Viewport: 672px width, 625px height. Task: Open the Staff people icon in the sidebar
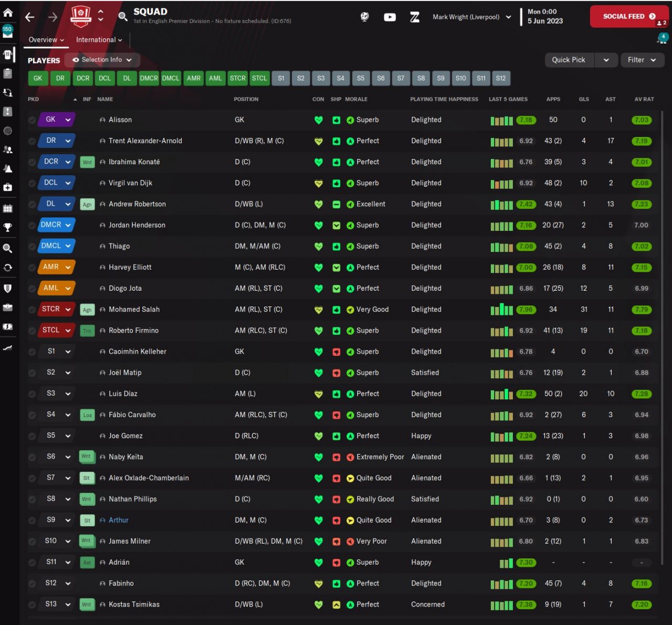coord(8,150)
